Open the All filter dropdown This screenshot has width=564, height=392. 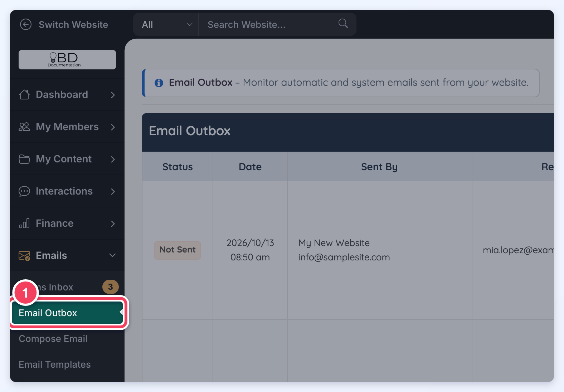166,24
